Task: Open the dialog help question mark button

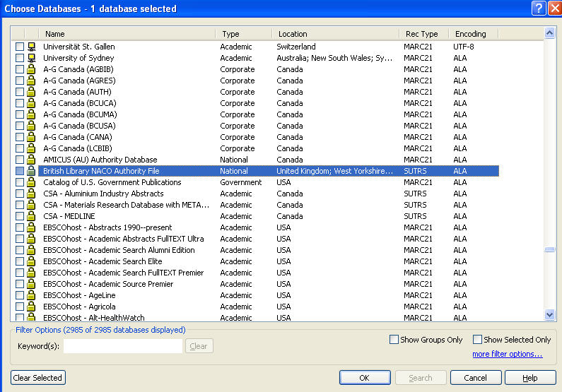Action: [539, 8]
